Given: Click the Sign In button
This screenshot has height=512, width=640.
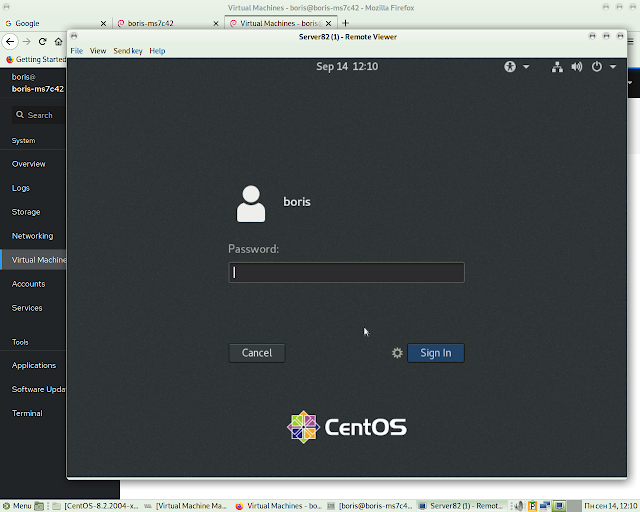Looking at the screenshot, I should click(436, 353).
